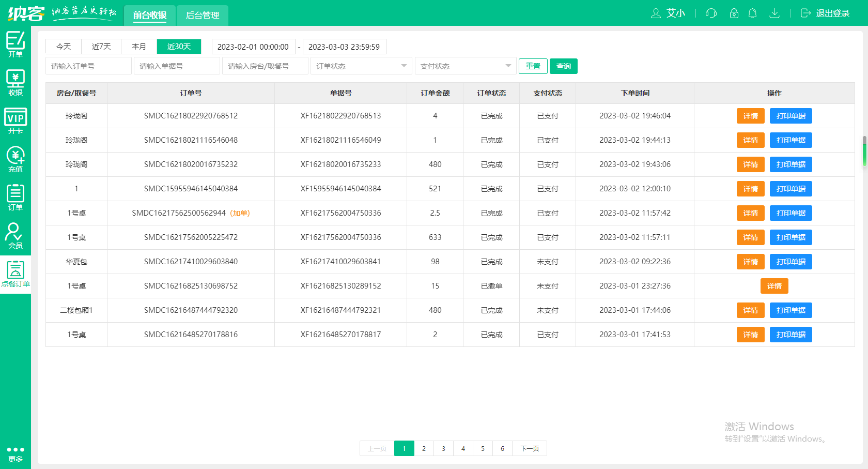Viewport: 868px width, 469px height.
Task: Open the end date field 2023-03-03
Action: 344,47
